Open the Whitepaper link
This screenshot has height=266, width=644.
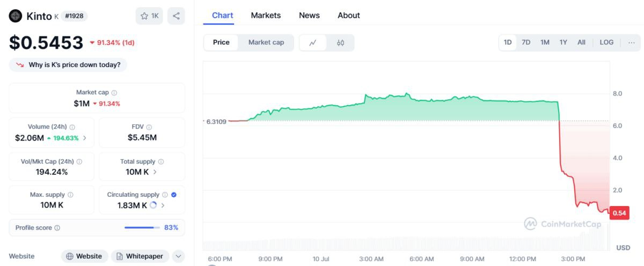click(x=140, y=256)
